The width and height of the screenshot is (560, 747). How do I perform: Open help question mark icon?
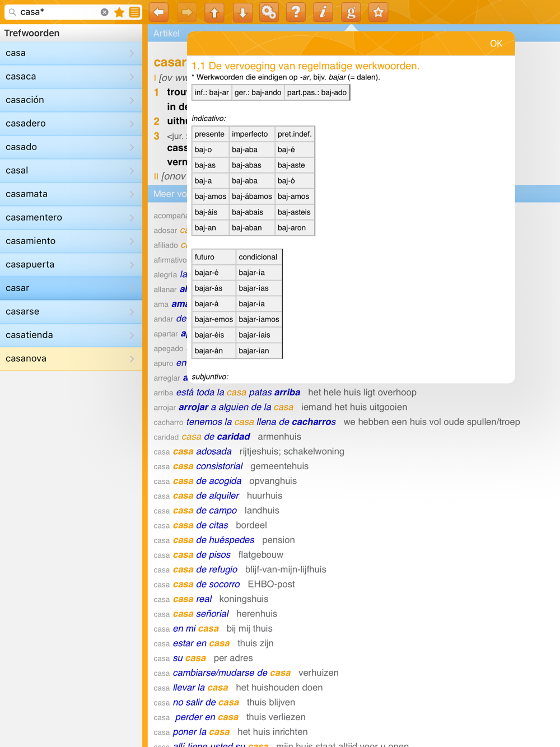click(296, 12)
